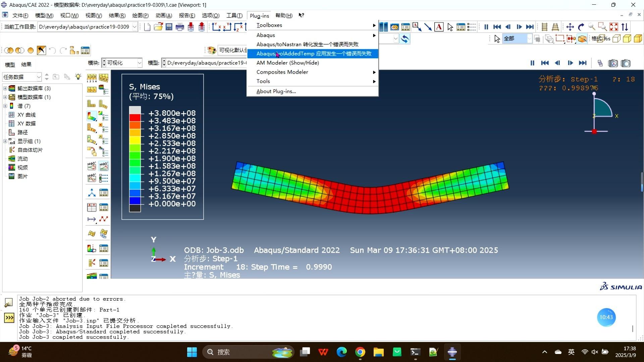This screenshot has width=644, height=362.
Task: Click the Save model database icon
Action: point(169,27)
